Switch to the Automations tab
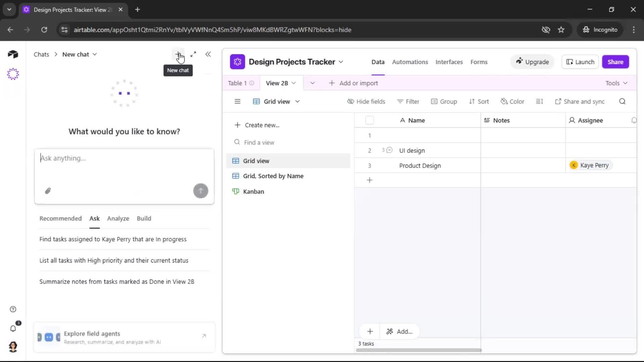This screenshot has height=362, width=644. 410,62
